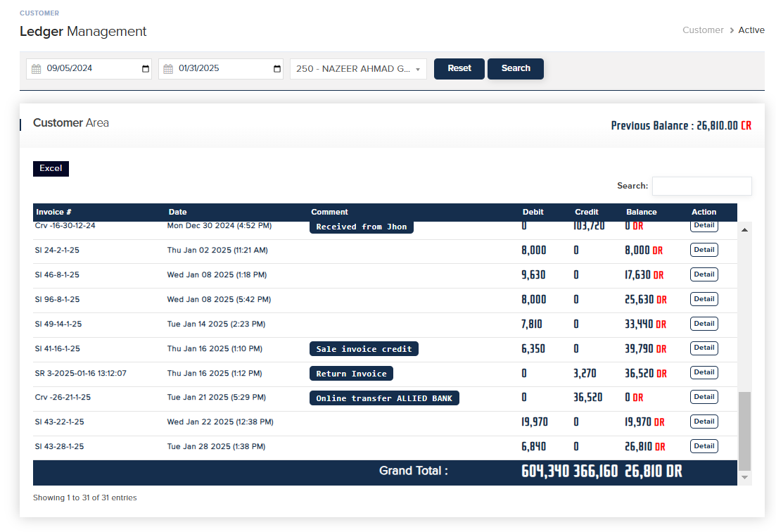Click calendar glyph before 01/31/2025
The image size is (776, 532).
pos(168,69)
